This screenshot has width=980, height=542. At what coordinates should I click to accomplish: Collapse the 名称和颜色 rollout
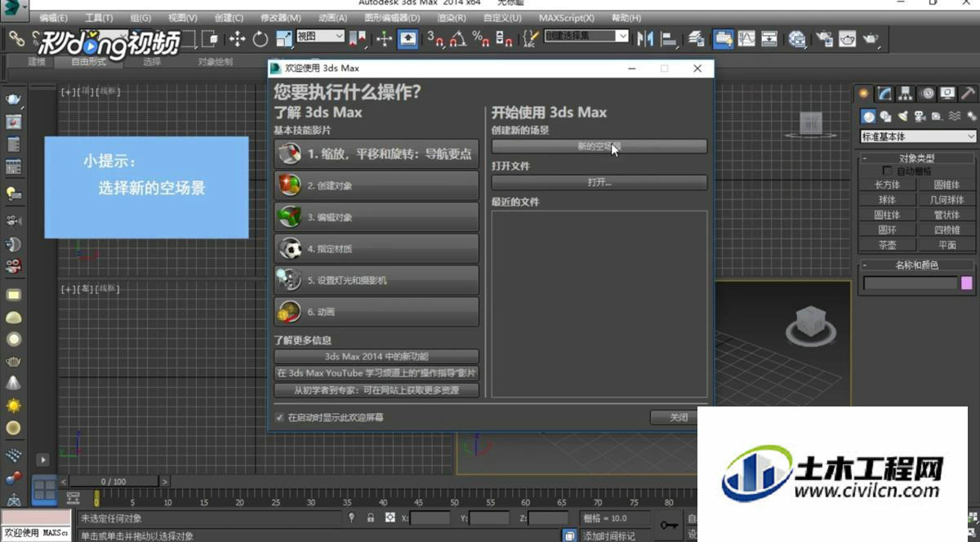click(x=917, y=265)
